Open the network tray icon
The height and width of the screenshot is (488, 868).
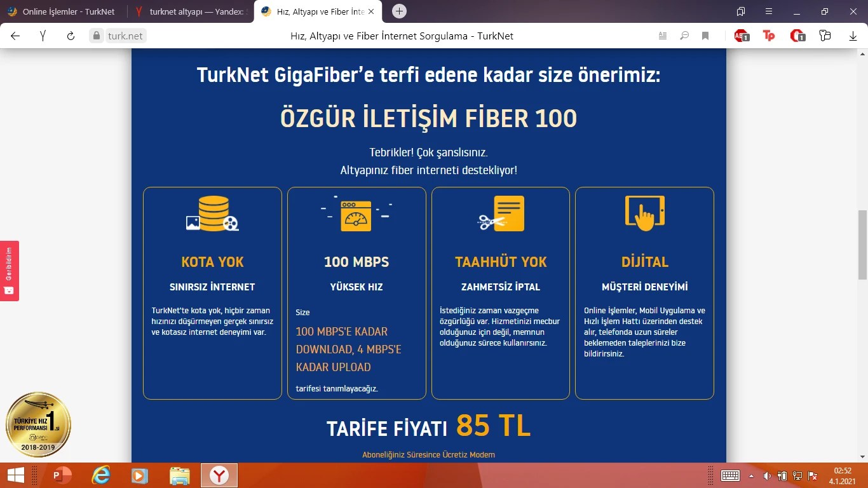(x=797, y=475)
